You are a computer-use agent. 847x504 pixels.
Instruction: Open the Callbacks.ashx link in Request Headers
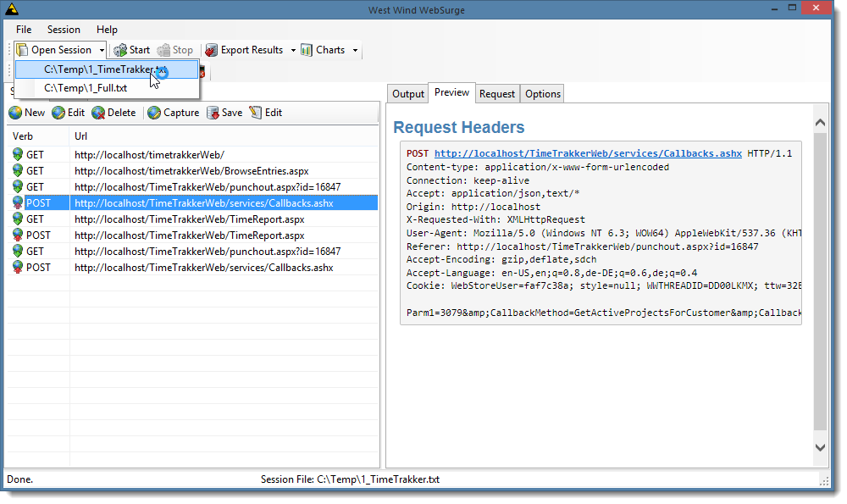pyautogui.click(x=588, y=153)
